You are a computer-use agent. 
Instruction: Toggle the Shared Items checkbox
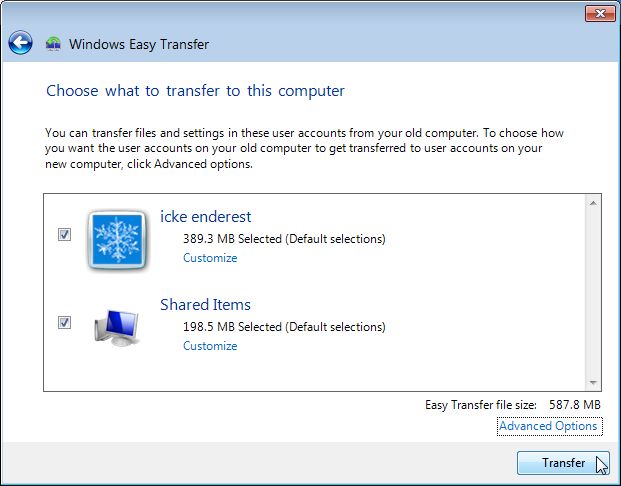click(64, 322)
